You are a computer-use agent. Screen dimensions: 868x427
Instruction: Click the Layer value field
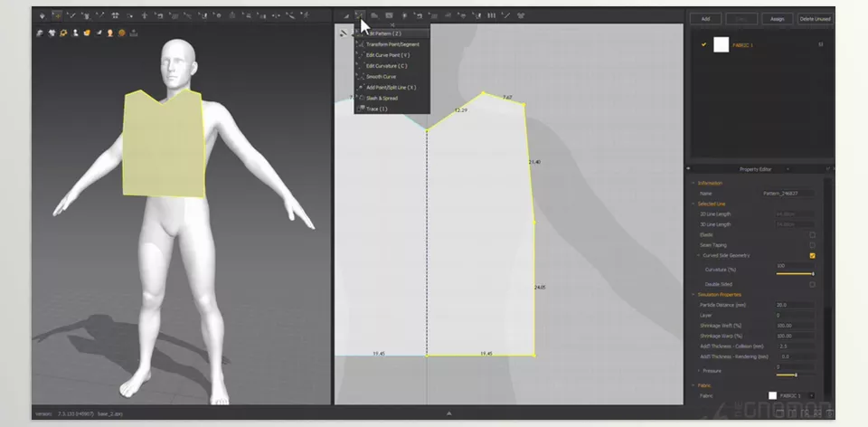pos(796,315)
